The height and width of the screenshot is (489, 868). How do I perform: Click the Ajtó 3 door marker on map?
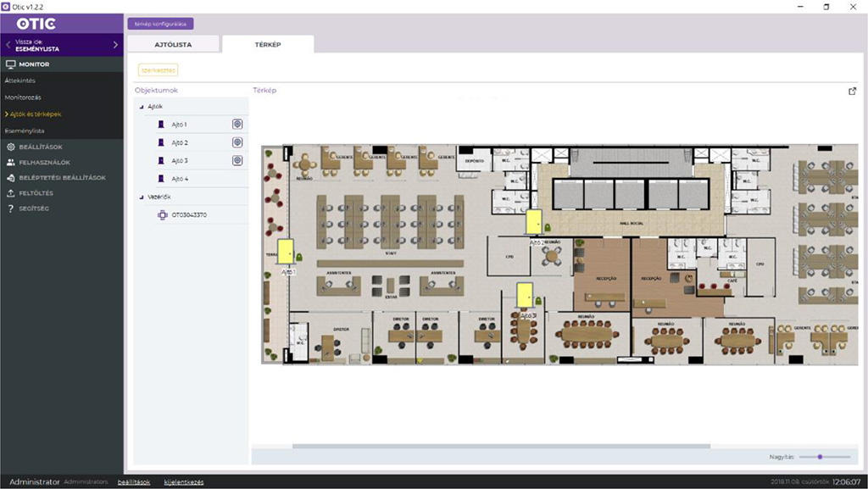click(525, 296)
